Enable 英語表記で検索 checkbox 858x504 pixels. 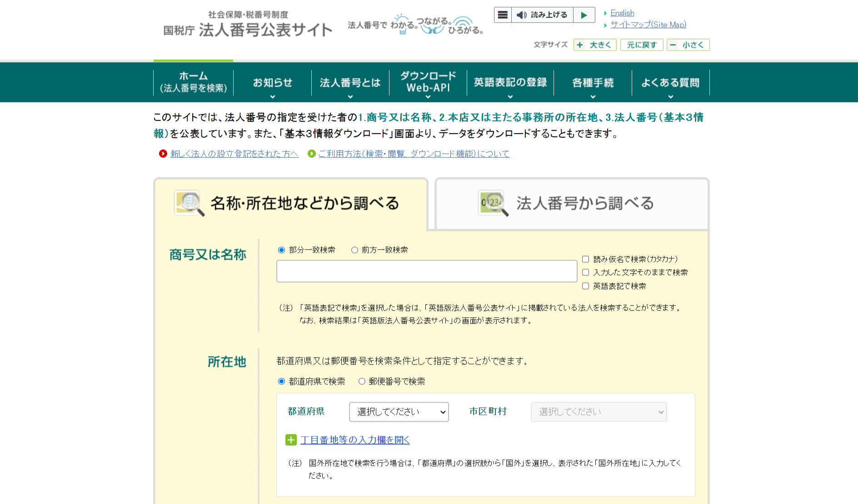[x=586, y=286]
